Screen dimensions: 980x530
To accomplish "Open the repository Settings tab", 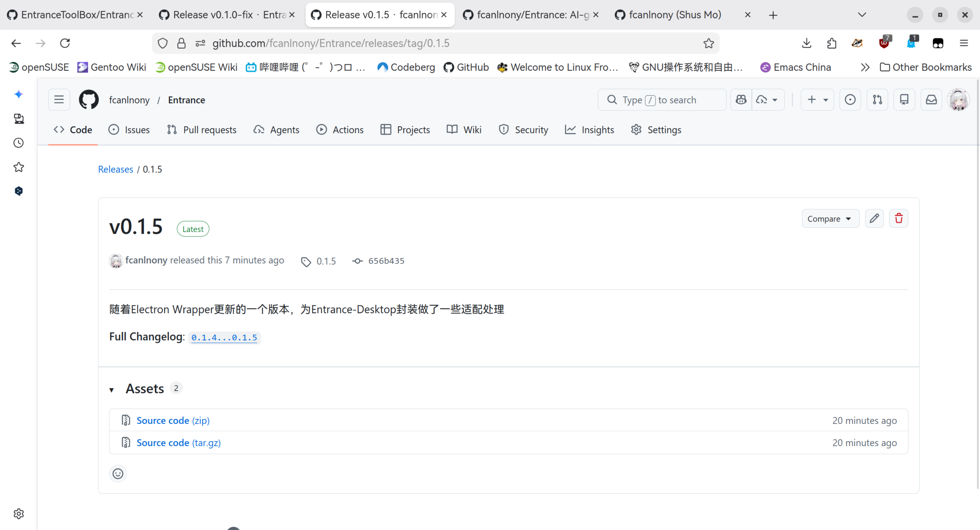I will click(656, 130).
